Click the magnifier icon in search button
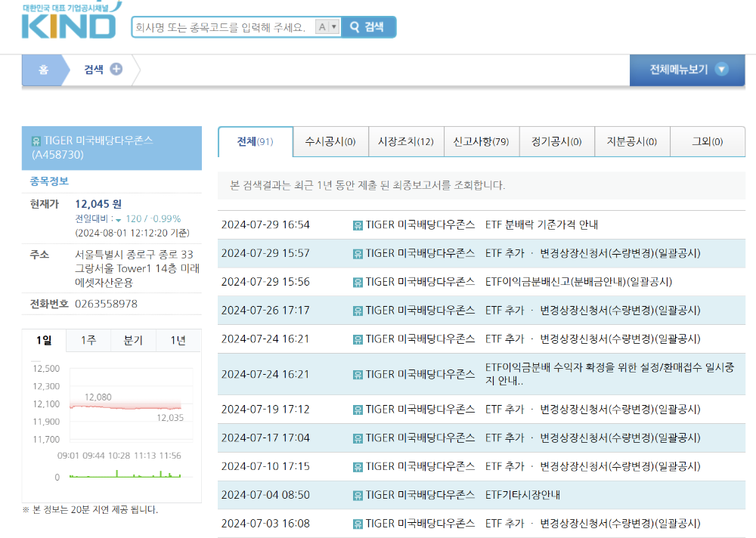This screenshot has width=756, height=538. coord(355,27)
